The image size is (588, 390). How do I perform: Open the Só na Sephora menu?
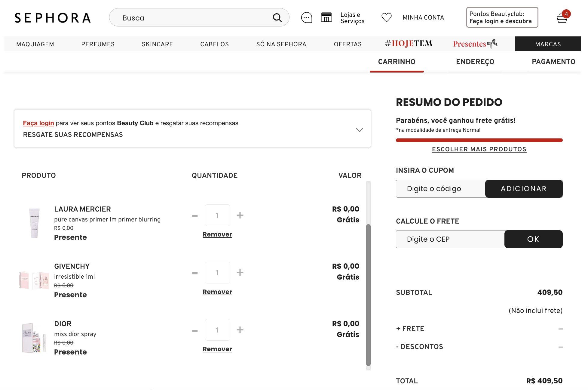click(x=281, y=44)
